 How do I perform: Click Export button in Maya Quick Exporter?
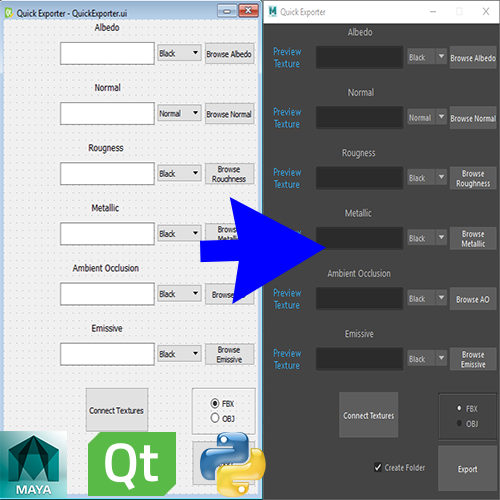(x=467, y=469)
